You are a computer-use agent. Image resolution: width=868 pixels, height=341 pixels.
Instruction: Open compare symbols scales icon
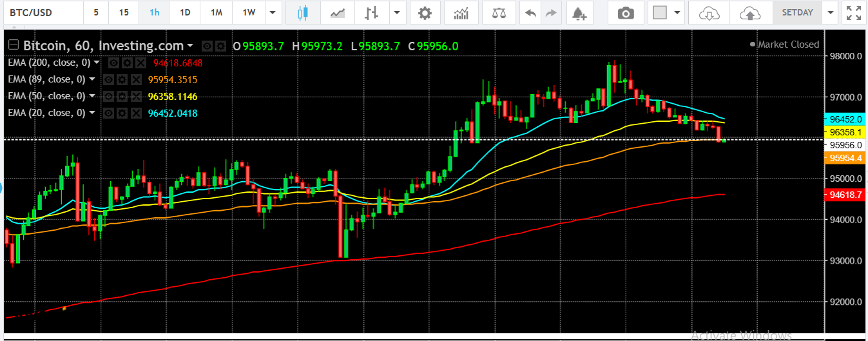pyautogui.click(x=499, y=13)
